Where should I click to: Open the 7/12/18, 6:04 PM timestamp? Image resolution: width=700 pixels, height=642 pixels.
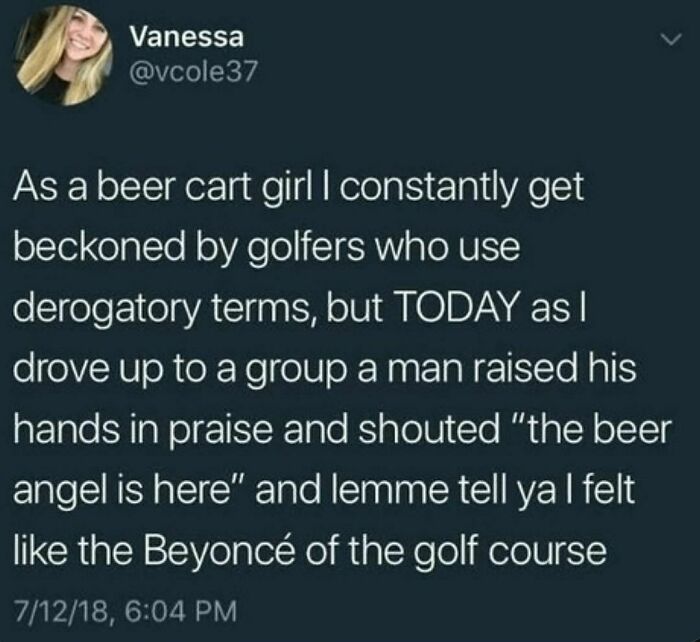[125, 611]
